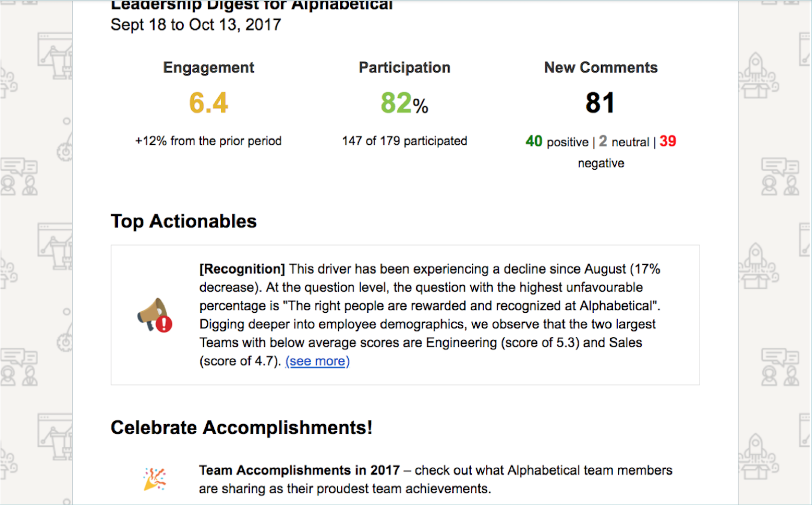Click the Engagement column heading
The image size is (812, 505).
[209, 67]
